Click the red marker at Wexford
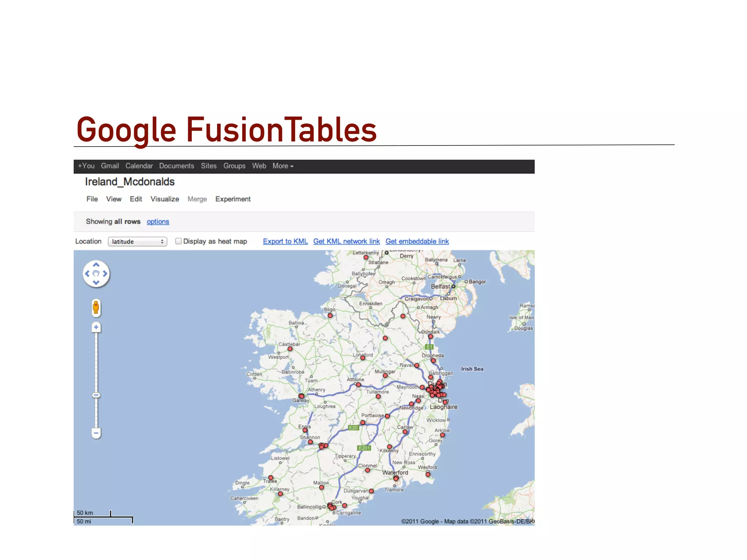 click(x=428, y=474)
